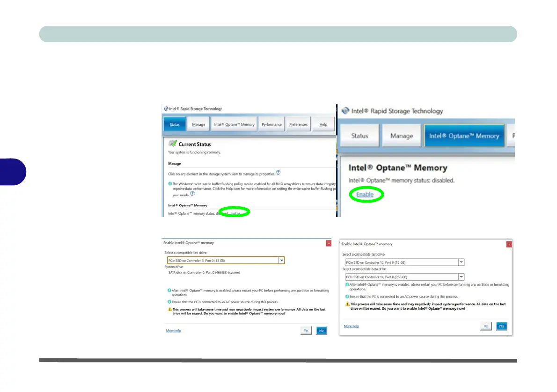Viewport: 557px width, 392px height.
Task: Click info icon beside restart note, left dialog
Action: [169, 290]
